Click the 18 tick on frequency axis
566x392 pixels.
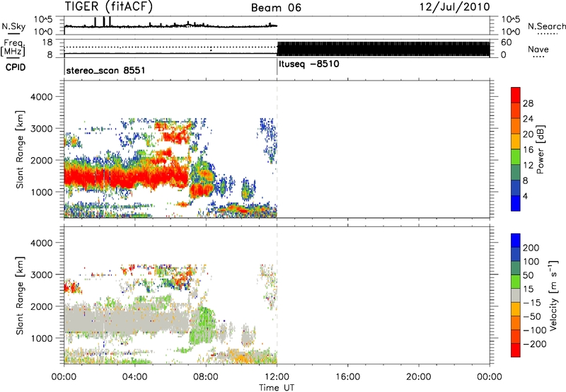[x=47, y=42]
